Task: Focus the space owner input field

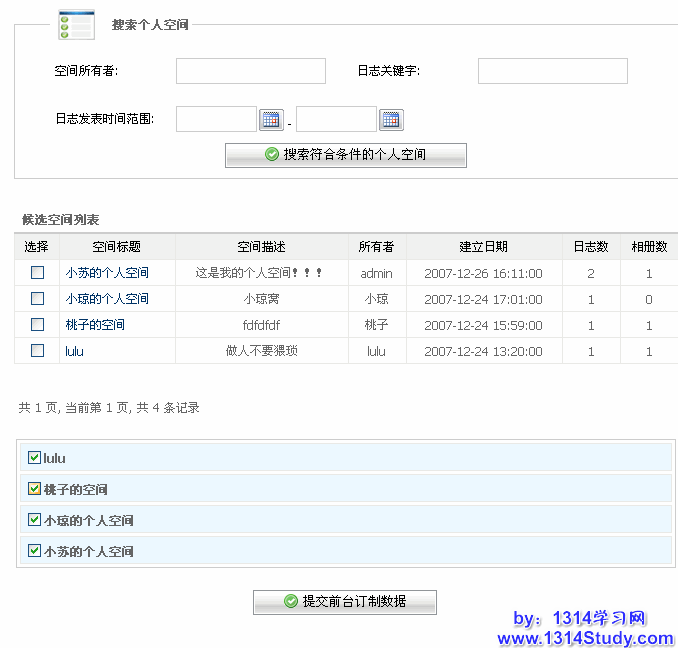Action: [x=251, y=71]
